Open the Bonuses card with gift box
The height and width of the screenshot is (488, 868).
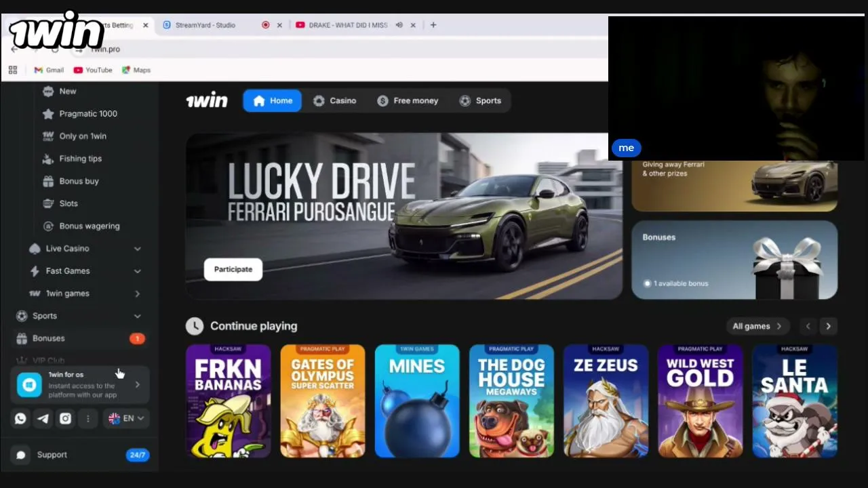pyautogui.click(x=734, y=260)
